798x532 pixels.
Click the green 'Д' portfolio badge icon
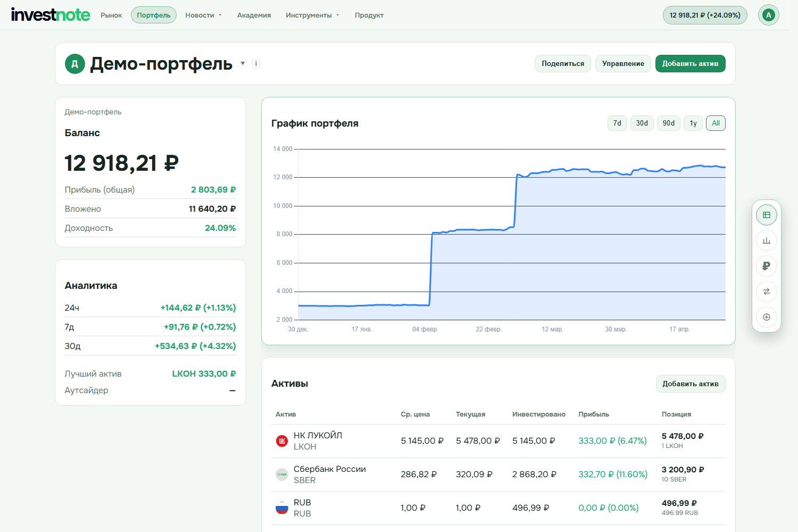pos(75,64)
